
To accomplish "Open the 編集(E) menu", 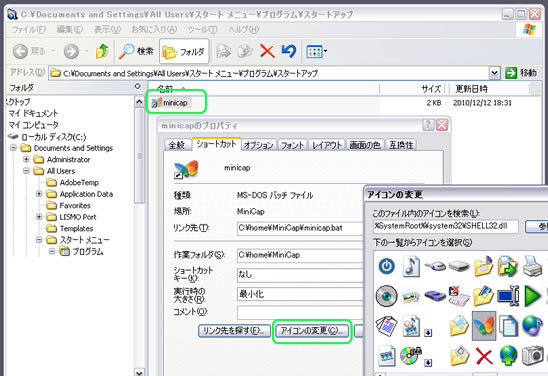I will 70,30.
